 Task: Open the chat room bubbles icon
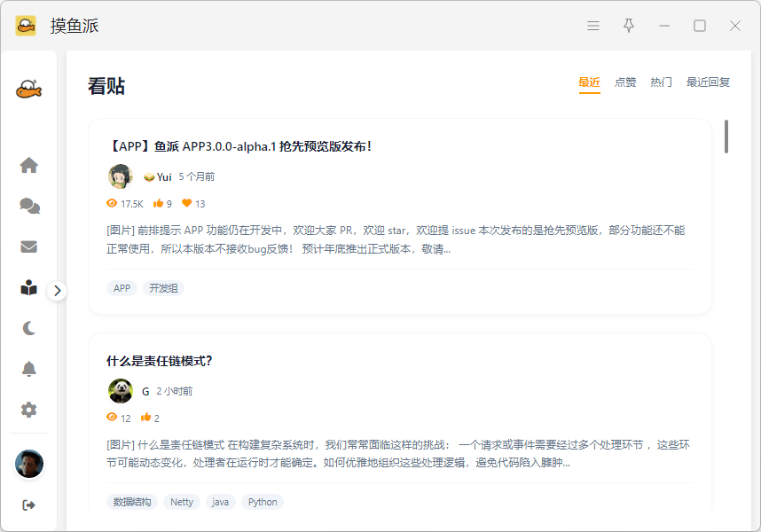tap(29, 206)
